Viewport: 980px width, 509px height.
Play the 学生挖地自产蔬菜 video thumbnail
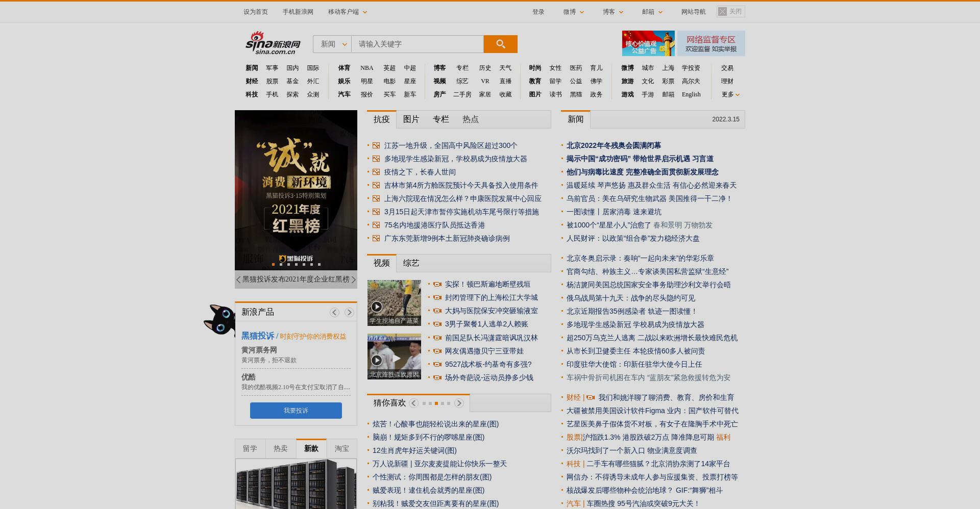[394, 302]
